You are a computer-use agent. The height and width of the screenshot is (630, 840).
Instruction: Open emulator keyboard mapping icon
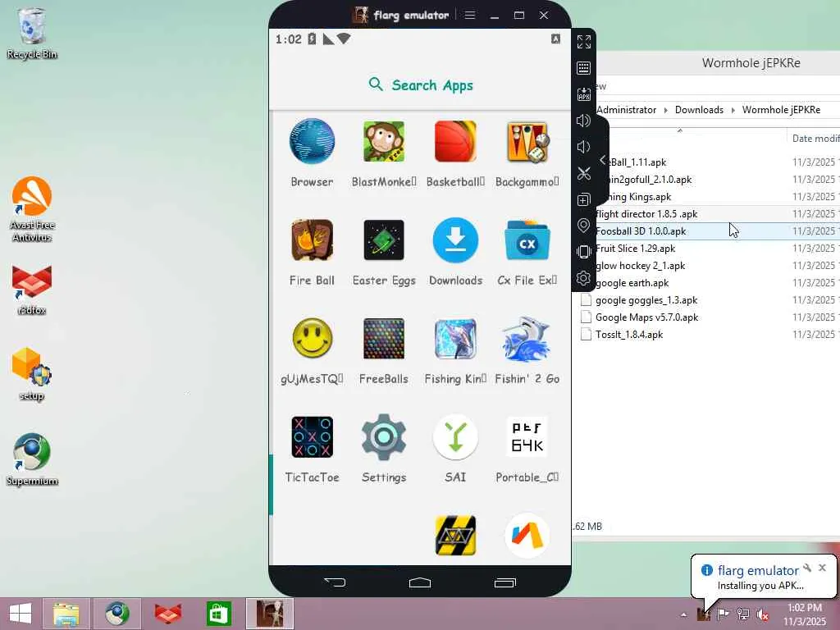tap(583, 68)
